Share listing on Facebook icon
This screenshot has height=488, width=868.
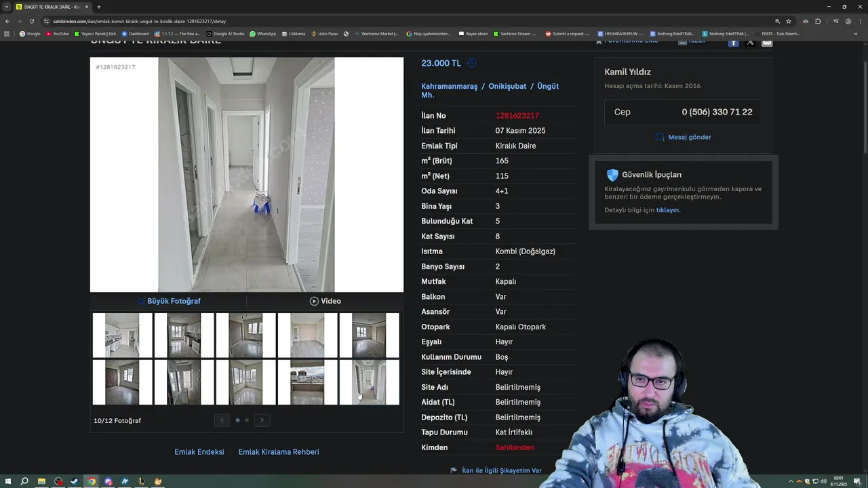point(733,42)
